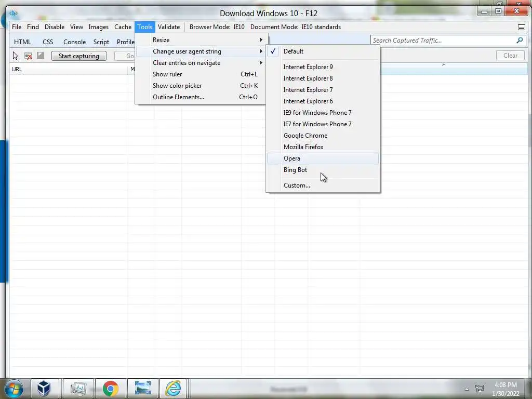Click the network tray icon

tap(480, 388)
